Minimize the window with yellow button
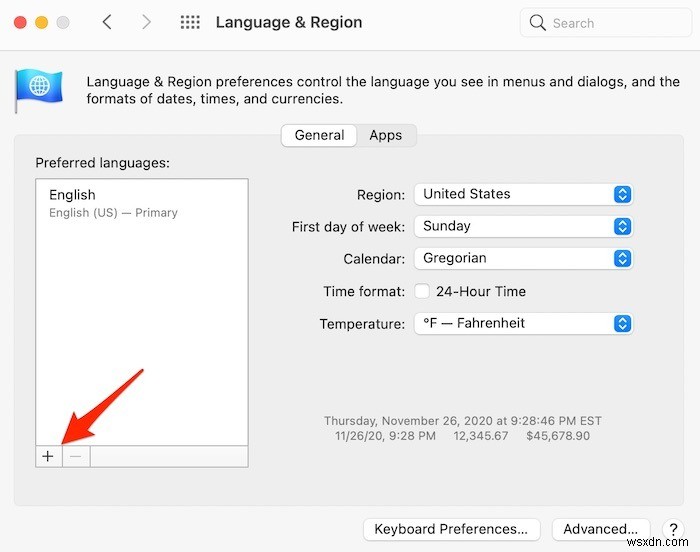700x552 pixels. pos(42,22)
